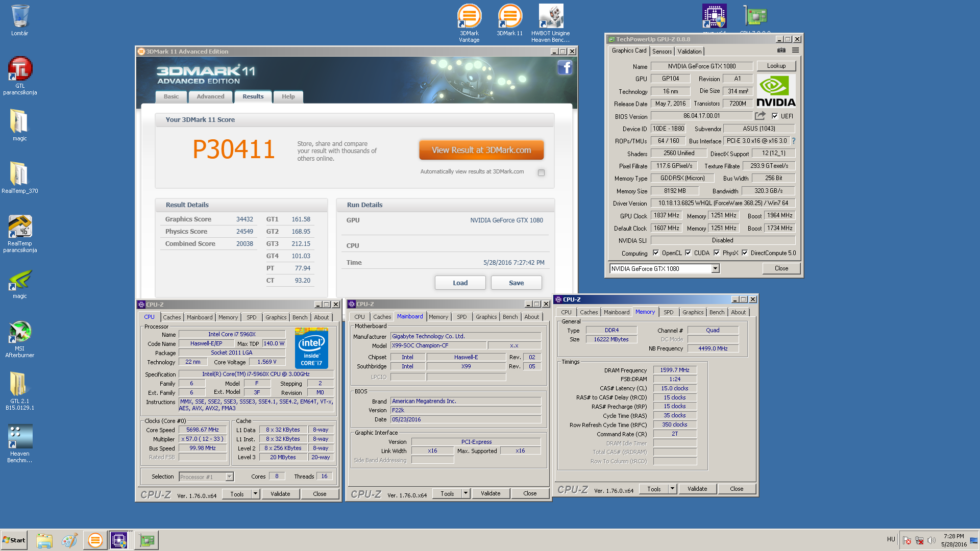Open the GPU-Z desktop icon
The width and height of the screenshot is (980, 551).
pos(755,17)
